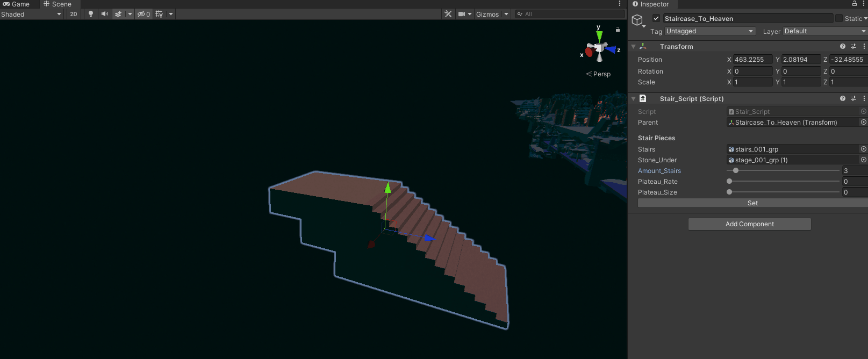Collapse the Transform component foldout
Viewport: 868px width, 359px height.
coord(633,47)
